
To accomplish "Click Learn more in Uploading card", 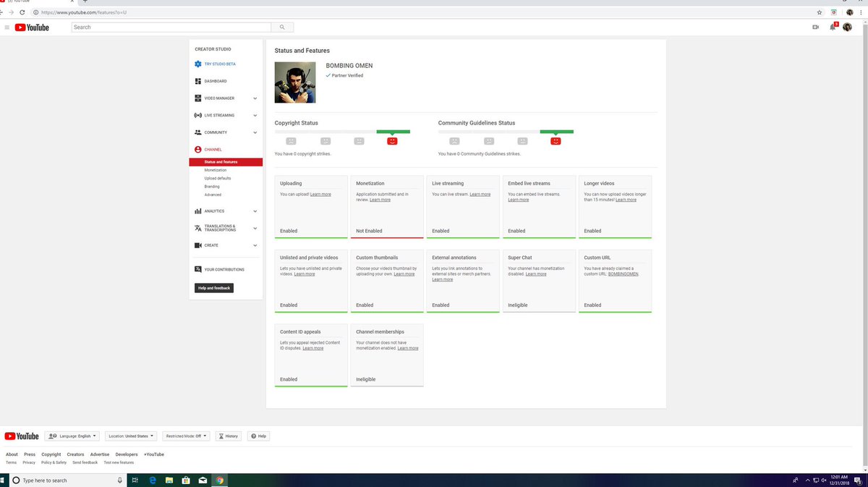I will tap(320, 195).
